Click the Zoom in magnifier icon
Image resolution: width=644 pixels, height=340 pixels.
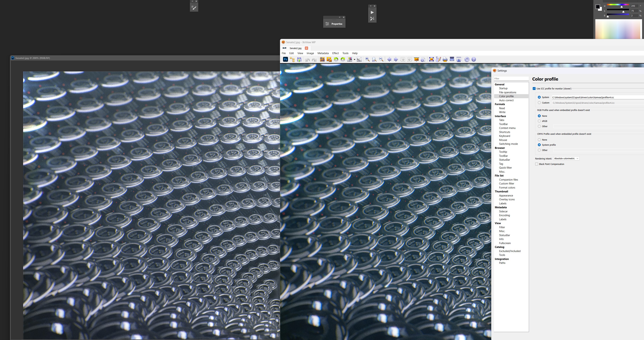click(x=367, y=59)
